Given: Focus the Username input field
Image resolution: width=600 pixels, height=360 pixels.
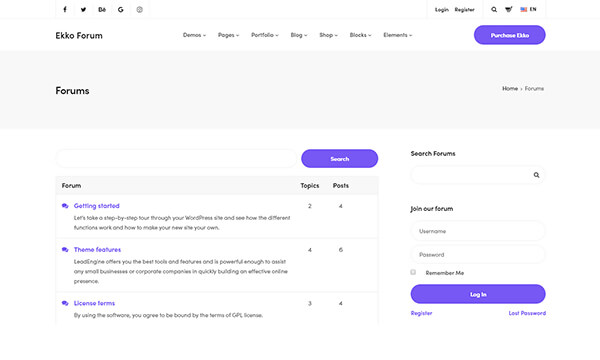Looking at the screenshot, I should (x=478, y=231).
